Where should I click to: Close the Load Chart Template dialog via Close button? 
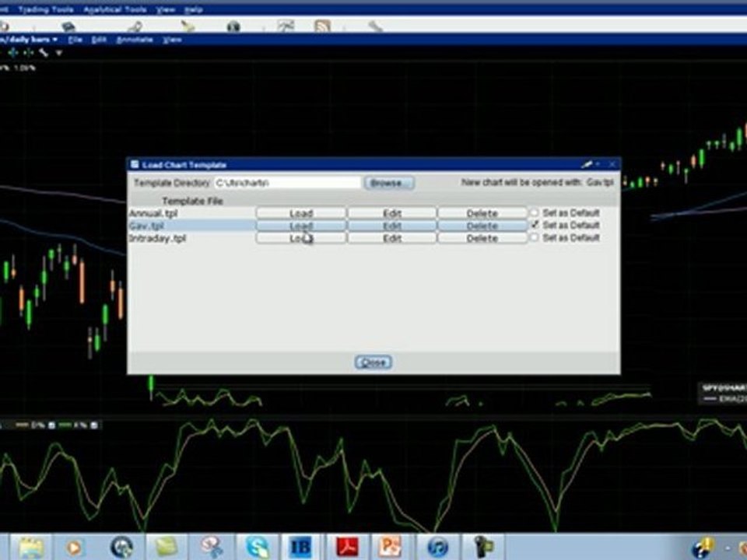click(x=373, y=362)
